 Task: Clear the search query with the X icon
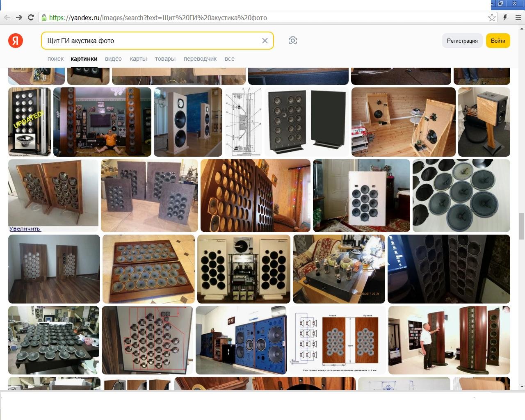[x=265, y=41]
